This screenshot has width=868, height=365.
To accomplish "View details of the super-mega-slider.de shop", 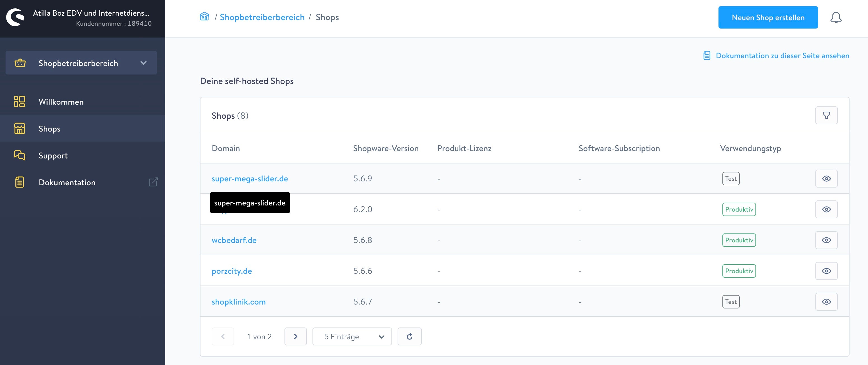I will [826, 179].
